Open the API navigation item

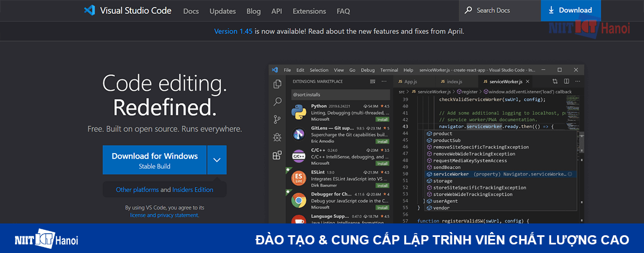click(276, 11)
